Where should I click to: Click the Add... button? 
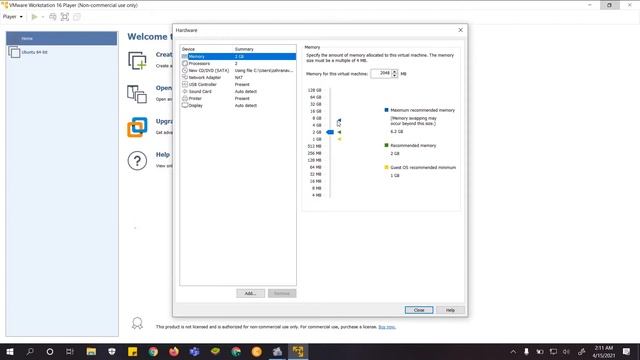[250, 293]
